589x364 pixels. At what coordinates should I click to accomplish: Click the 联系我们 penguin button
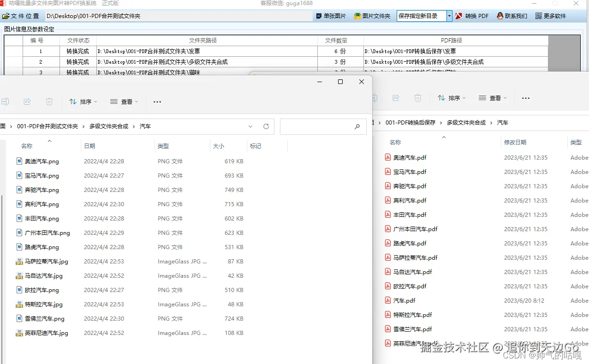[x=512, y=16]
